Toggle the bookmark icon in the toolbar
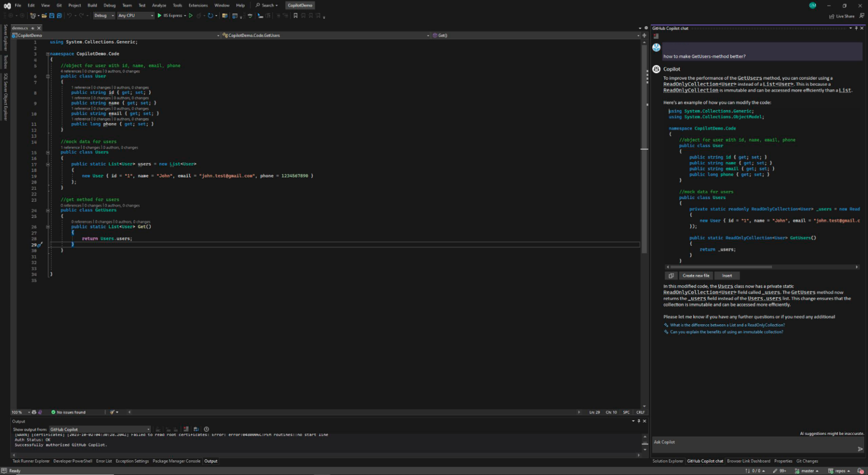Image resolution: width=868 pixels, height=475 pixels. [296, 16]
